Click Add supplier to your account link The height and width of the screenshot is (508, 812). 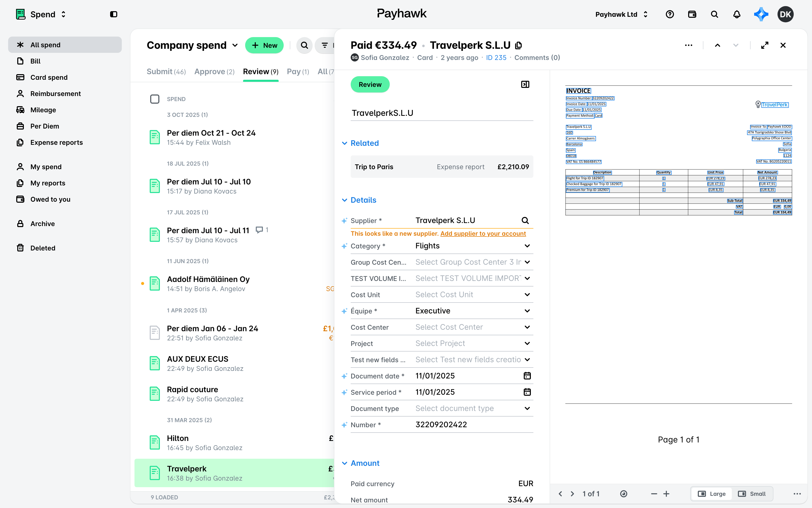click(483, 233)
